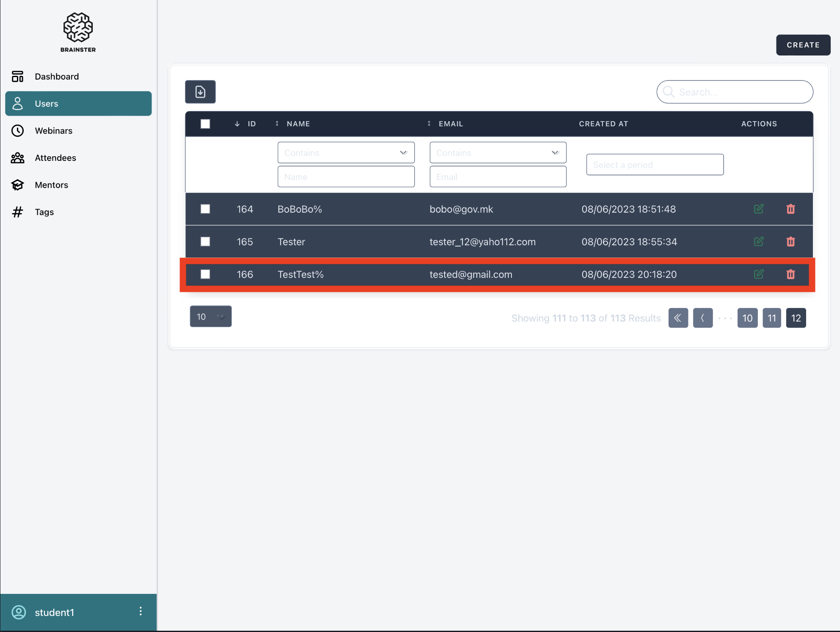Open Webinars in sidebar

[53, 131]
